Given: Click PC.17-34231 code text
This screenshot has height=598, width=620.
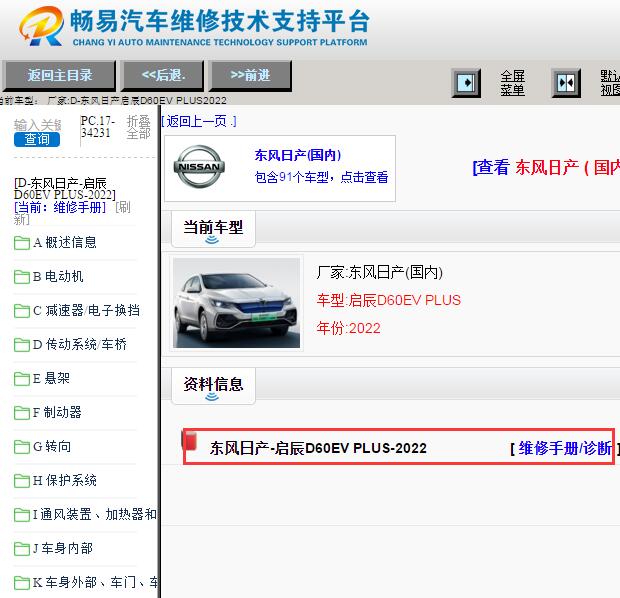Looking at the screenshot, I should (98, 127).
